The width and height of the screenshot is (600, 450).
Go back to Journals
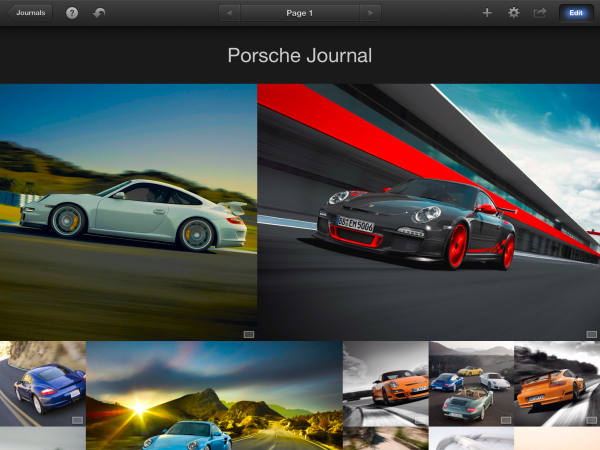coord(29,13)
